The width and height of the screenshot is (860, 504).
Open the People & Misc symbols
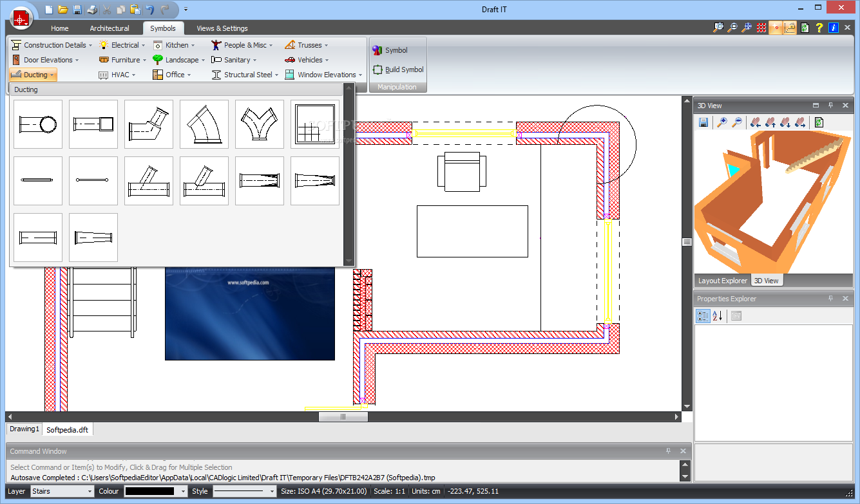[242, 45]
